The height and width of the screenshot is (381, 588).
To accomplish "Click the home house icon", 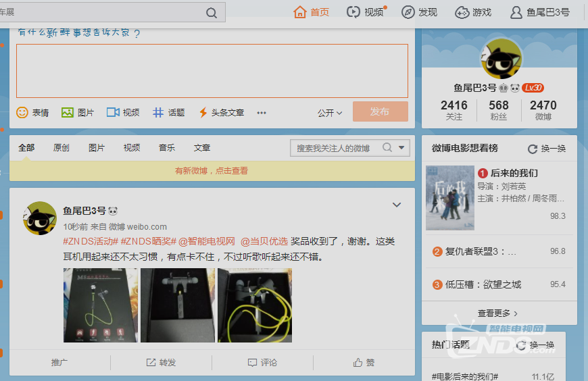I will (x=299, y=12).
